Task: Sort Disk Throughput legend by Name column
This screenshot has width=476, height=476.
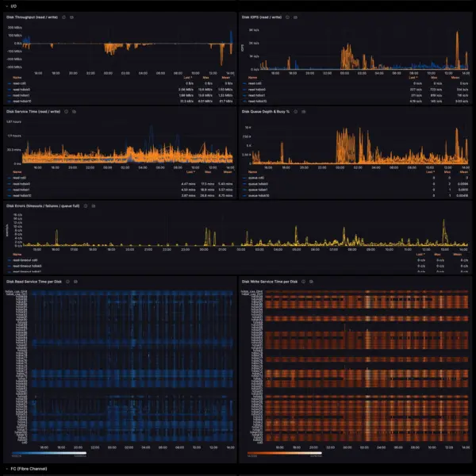Action: coord(17,78)
